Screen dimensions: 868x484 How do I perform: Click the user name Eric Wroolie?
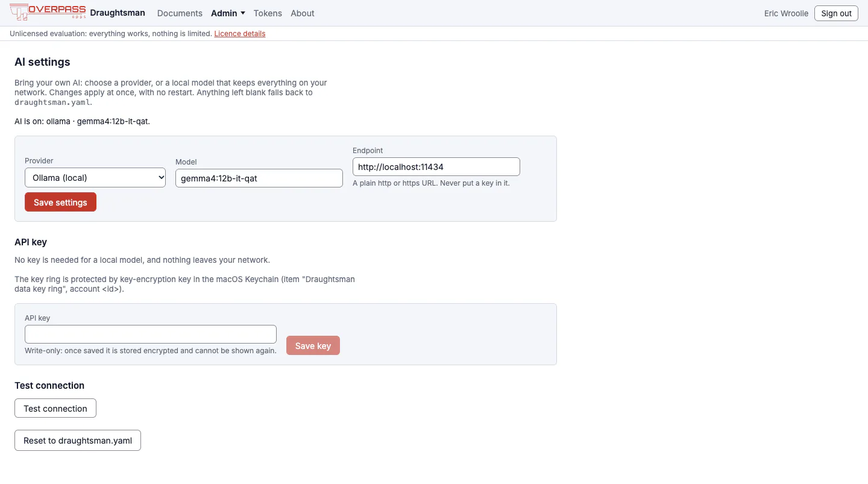point(786,13)
